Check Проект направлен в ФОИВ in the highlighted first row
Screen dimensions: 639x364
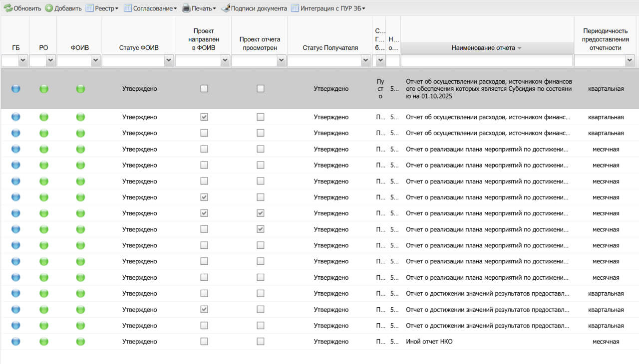coord(204,89)
